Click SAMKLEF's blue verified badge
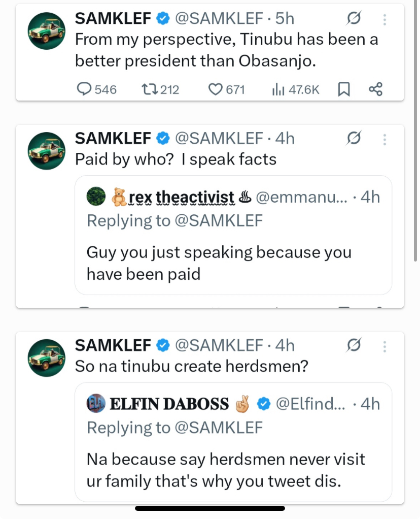This screenshot has width=420, height=519. click(x=162, y=18)
